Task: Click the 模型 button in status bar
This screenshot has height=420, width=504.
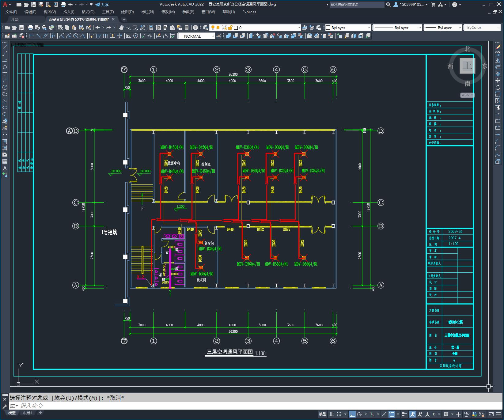Action: tap(322, 414)
